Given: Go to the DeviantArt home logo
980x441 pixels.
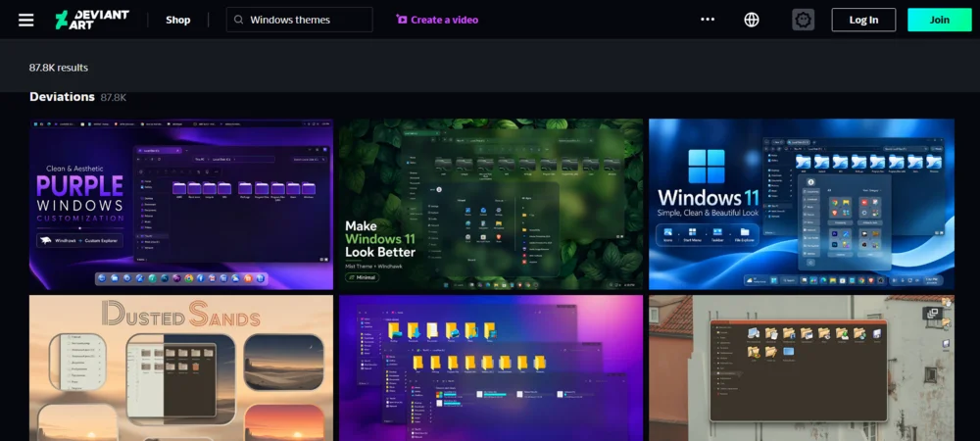Looking at the screenshot, I should (92, 20).
